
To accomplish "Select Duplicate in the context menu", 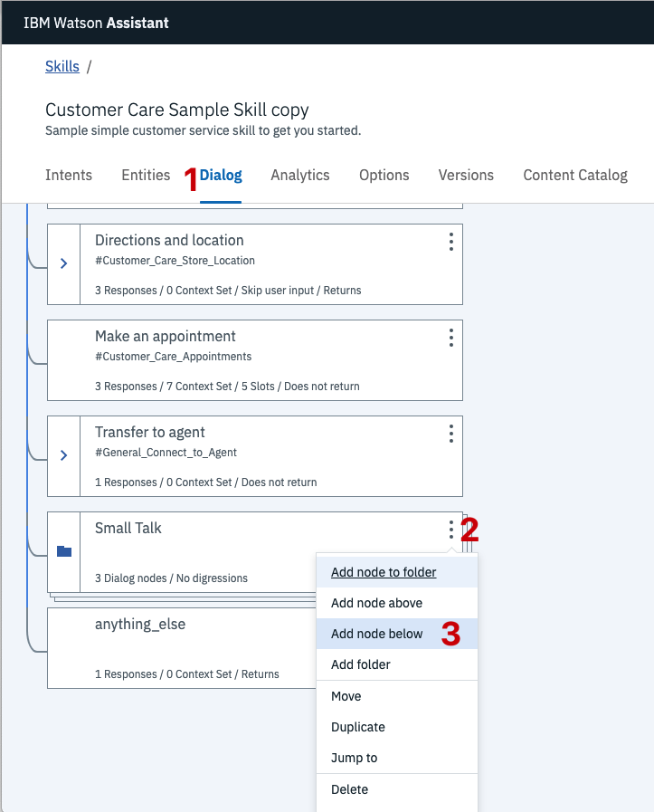I will click(x=397, y=727).
